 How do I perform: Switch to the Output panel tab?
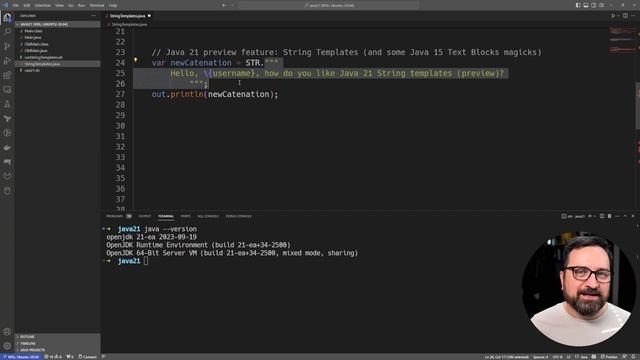(145, 216)
